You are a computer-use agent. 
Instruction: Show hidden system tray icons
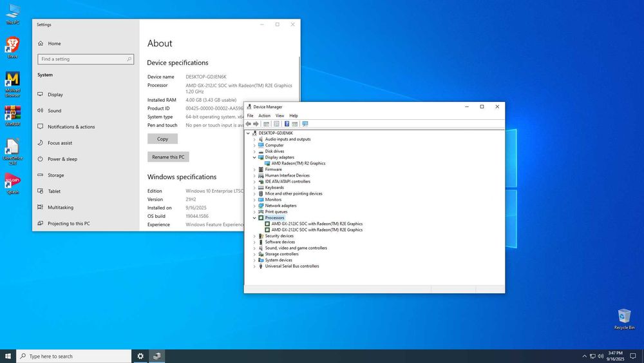pos(585,356)
